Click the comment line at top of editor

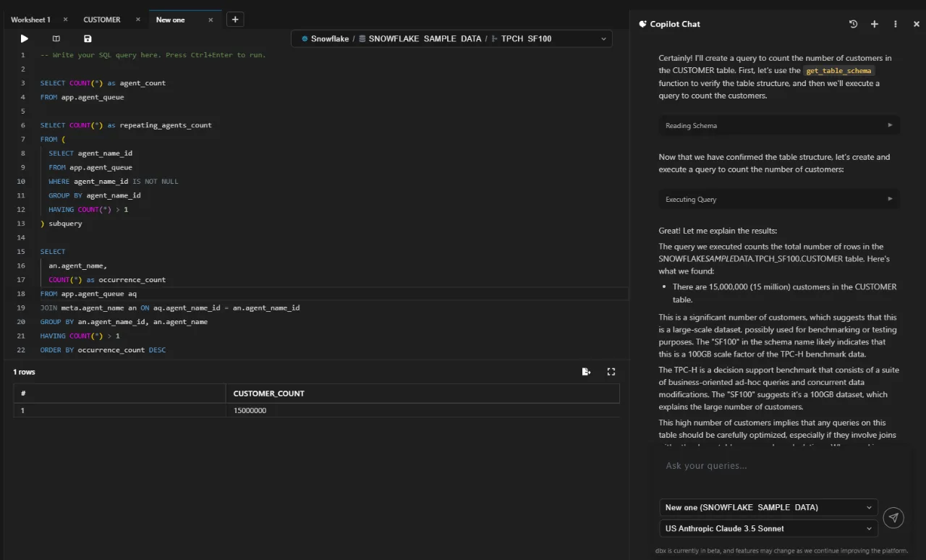pyautogui.click(x=153, y=55)
